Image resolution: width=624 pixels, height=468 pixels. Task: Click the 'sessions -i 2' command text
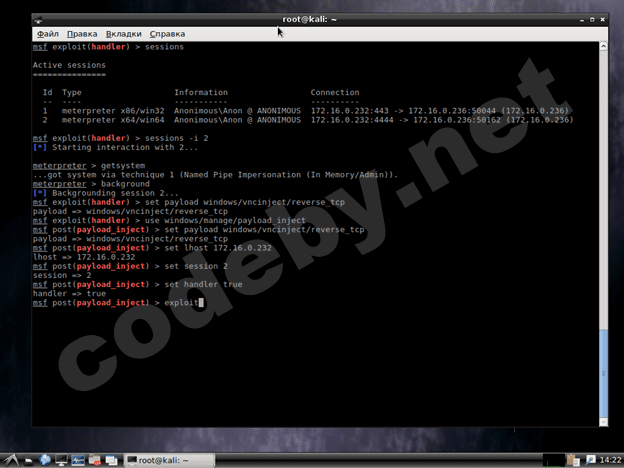176,138
